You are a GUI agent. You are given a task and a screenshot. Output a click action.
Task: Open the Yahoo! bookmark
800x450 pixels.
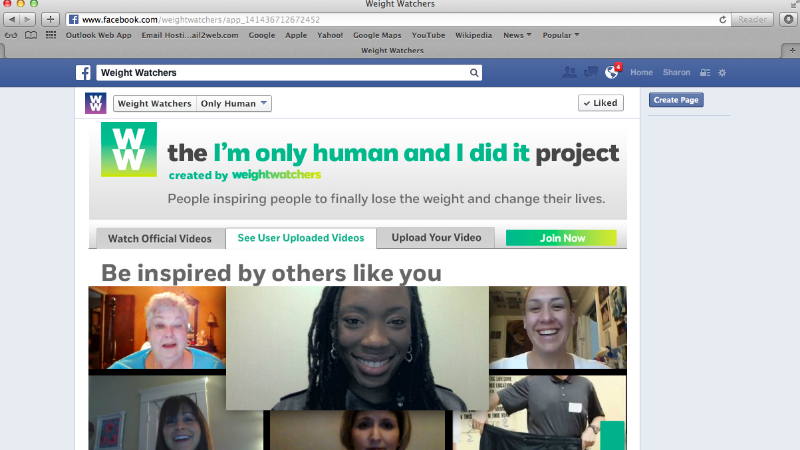tap(330, 35)
